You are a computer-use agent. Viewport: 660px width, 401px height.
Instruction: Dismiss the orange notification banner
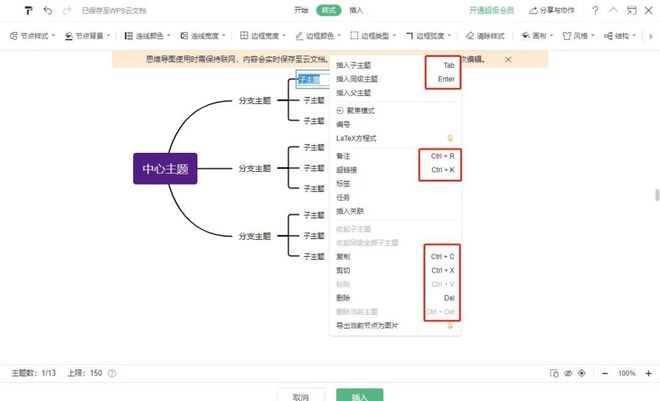coord(508,59)
